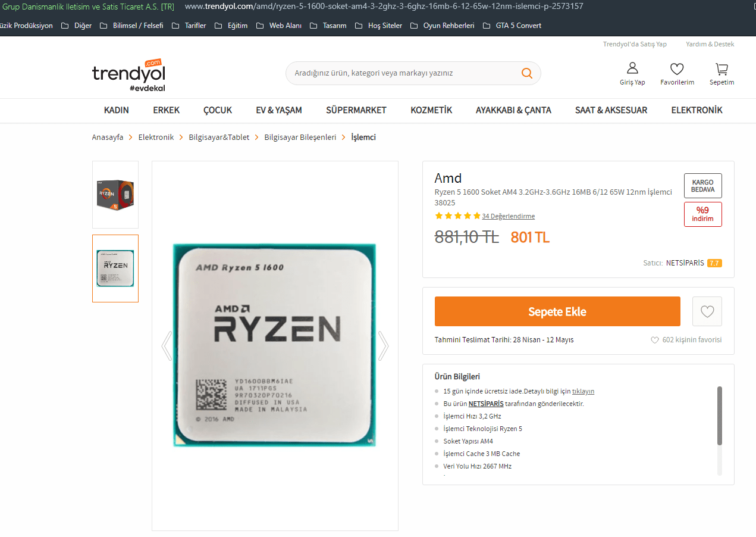The image size is (756, 537).
Task: Click the KARGO BEDAVA badge
Action: (703, 186)
